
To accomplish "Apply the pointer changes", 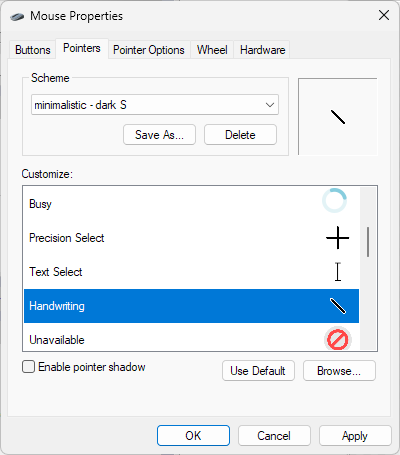I will pyautogui.click(x=355, y=435).
